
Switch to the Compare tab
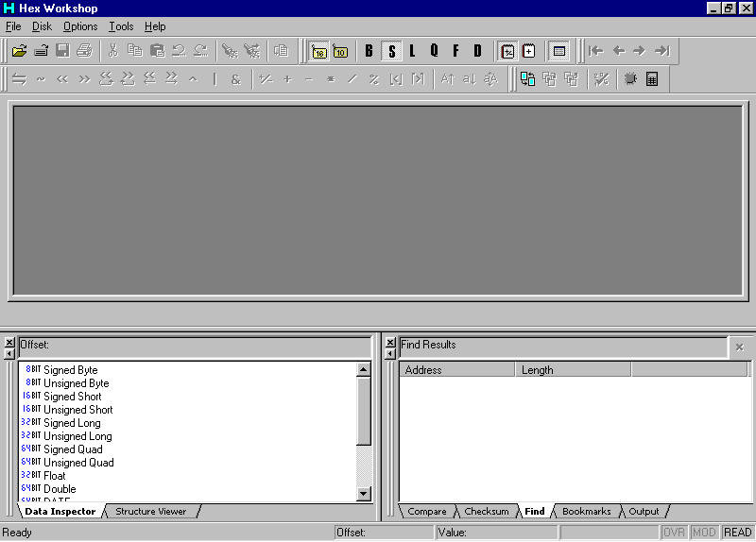tap(427, 512)
